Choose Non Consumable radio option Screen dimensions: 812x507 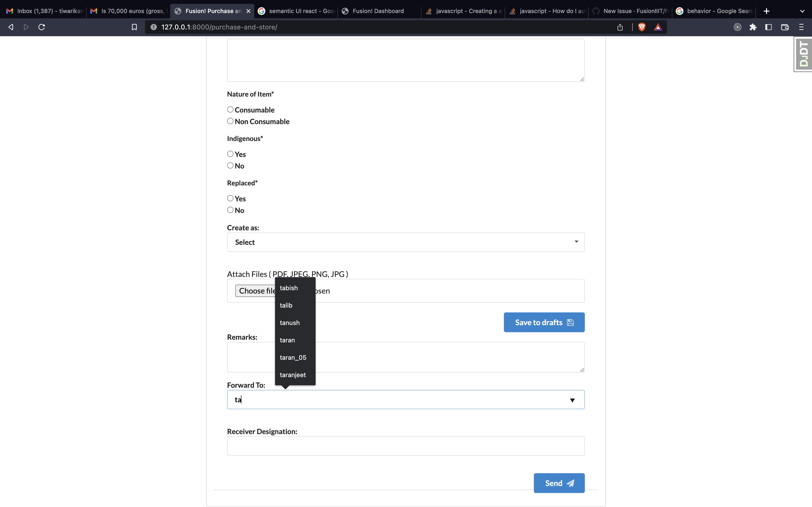click(230, 121)
